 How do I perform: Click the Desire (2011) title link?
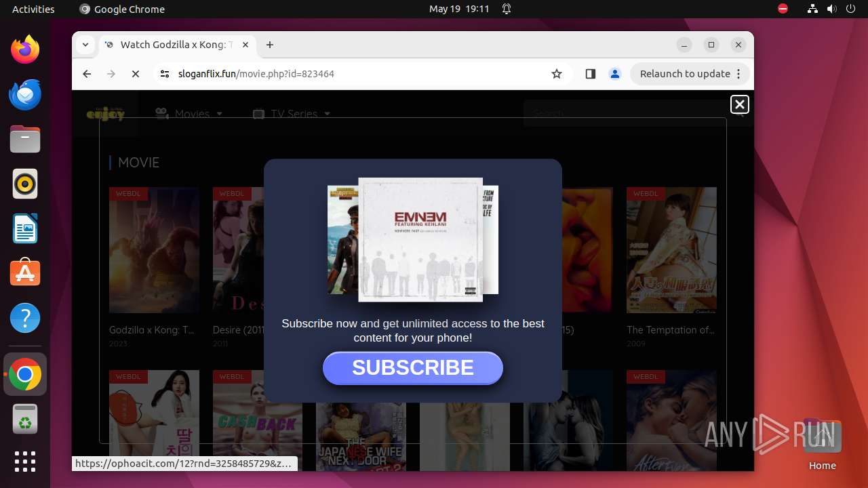237,330
